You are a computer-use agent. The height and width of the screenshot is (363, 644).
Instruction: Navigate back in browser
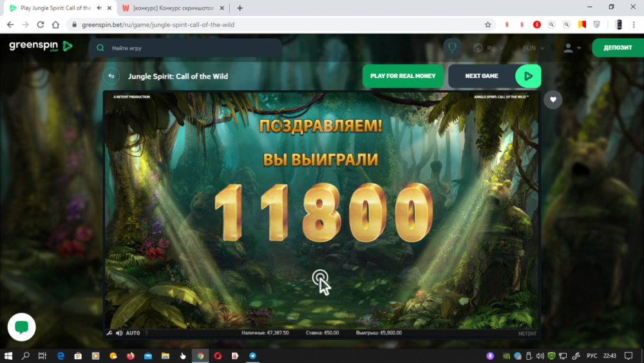(x=10, y=25)
